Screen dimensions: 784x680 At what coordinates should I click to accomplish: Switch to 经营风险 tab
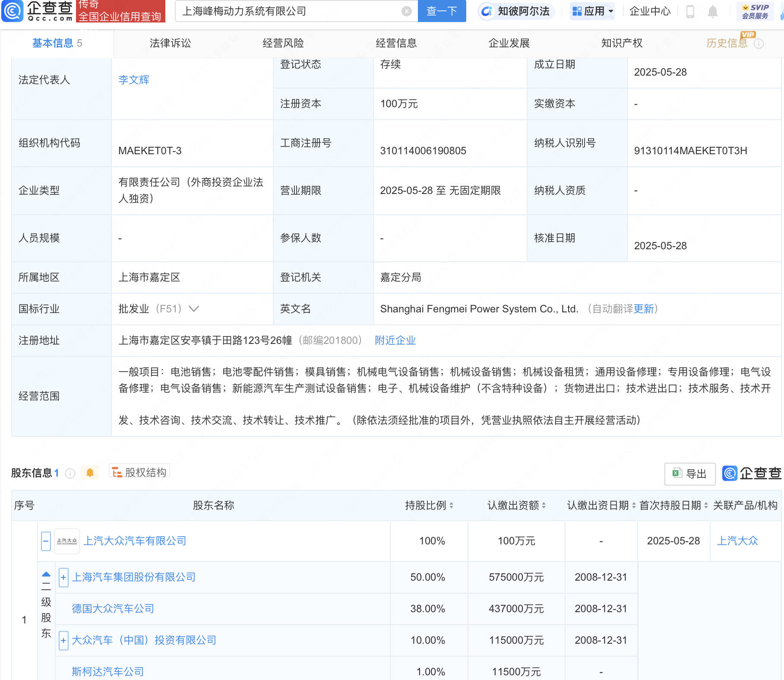tap(283, 43)
